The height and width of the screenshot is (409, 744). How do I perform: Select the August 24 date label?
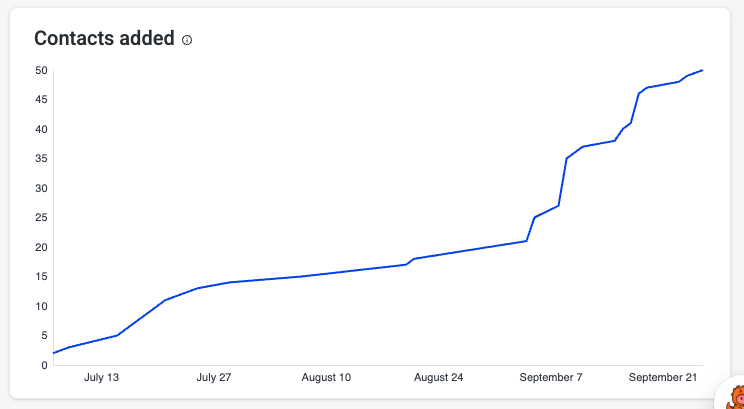click(438, 378)
